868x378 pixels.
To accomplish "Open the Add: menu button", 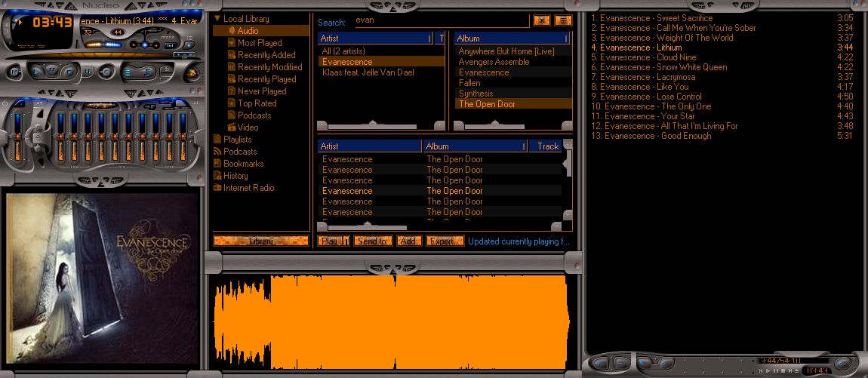I will point(409,241).
